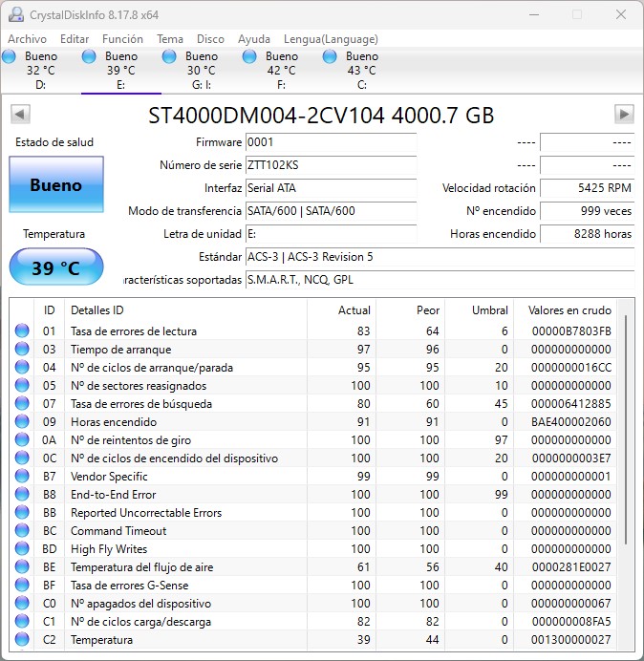This screenshot has width=644, height=661.
Task: Click status icon for apagados del dispositivo row
Action: [22, 603]
